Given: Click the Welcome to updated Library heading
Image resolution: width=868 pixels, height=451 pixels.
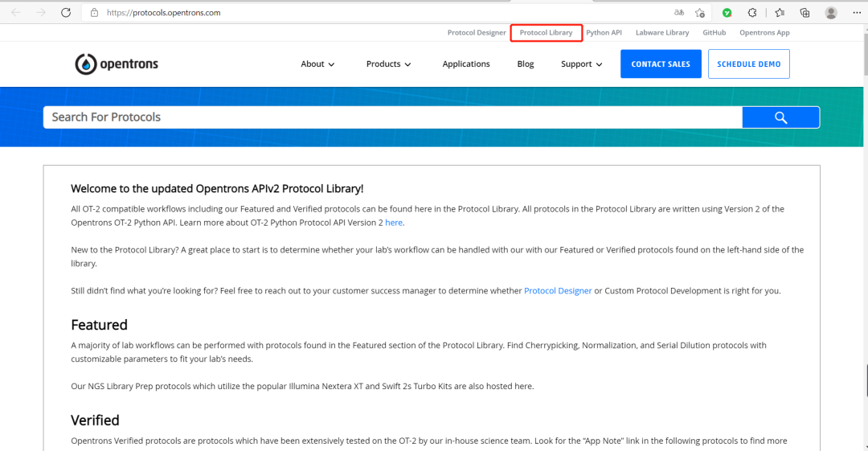Looking at the screenshot, I should 217,189.
